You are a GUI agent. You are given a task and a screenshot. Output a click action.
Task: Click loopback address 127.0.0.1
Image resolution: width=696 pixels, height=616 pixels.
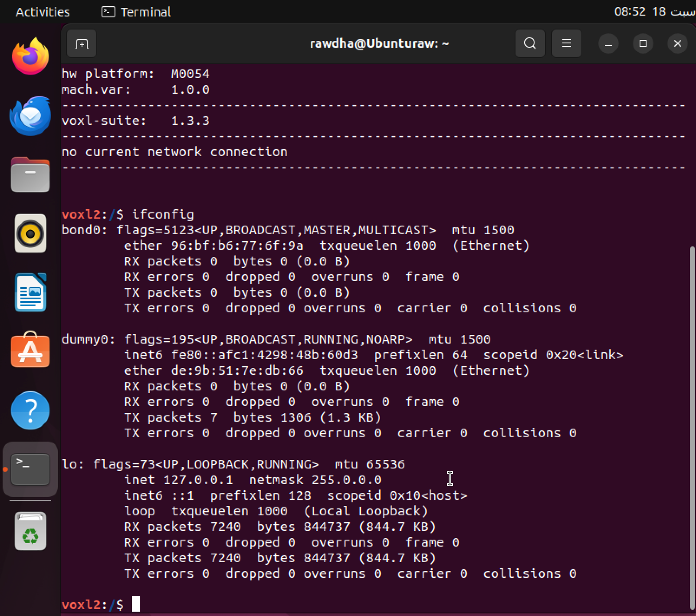198,480
